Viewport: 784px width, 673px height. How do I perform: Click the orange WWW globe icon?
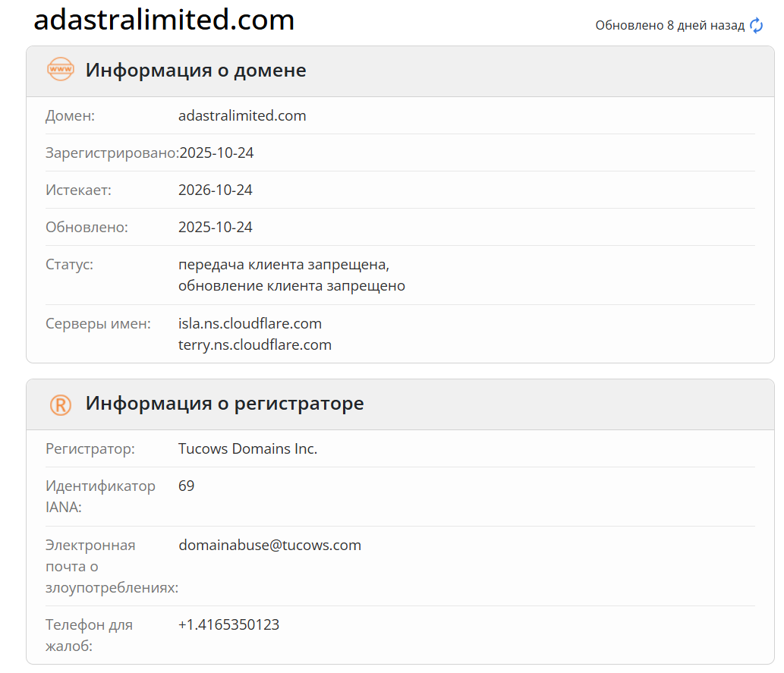[x=61, y=70]
